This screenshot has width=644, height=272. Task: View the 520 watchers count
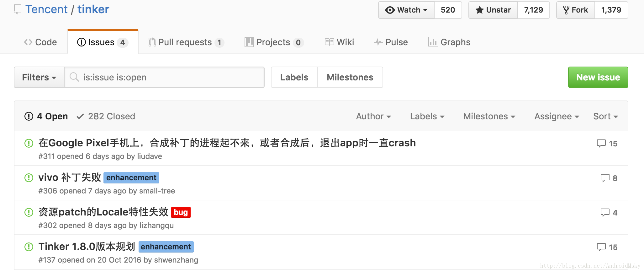click(448, 10)
